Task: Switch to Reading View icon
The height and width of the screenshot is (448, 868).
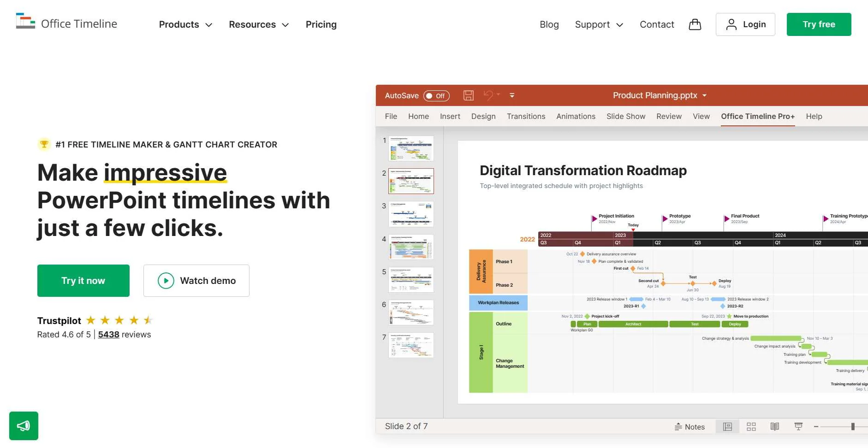Action: [775, 426]
